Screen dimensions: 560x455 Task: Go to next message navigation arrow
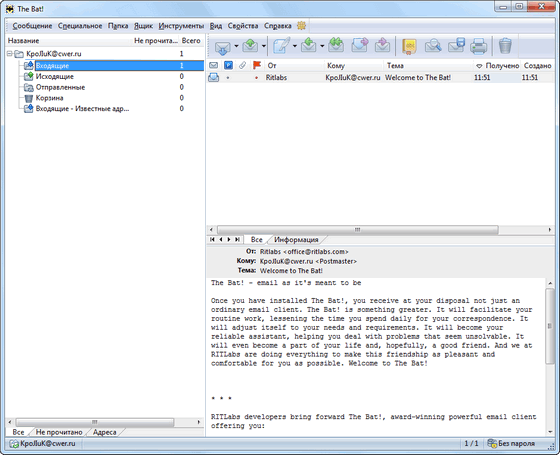pyautogui.click(x=229, y=239)
